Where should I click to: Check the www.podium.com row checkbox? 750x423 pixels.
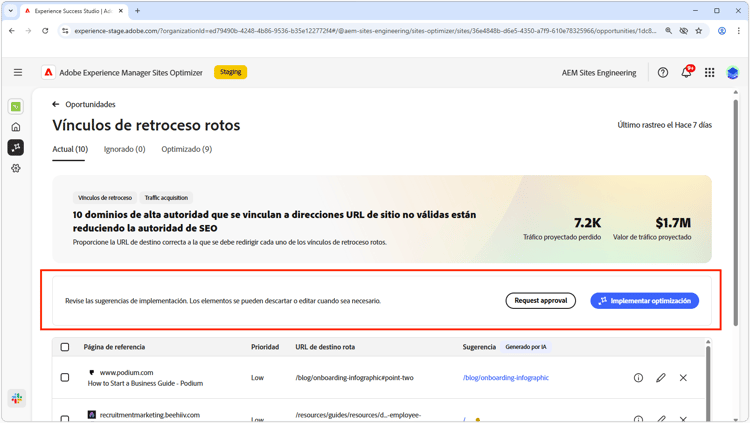click(x=65, y=378)
